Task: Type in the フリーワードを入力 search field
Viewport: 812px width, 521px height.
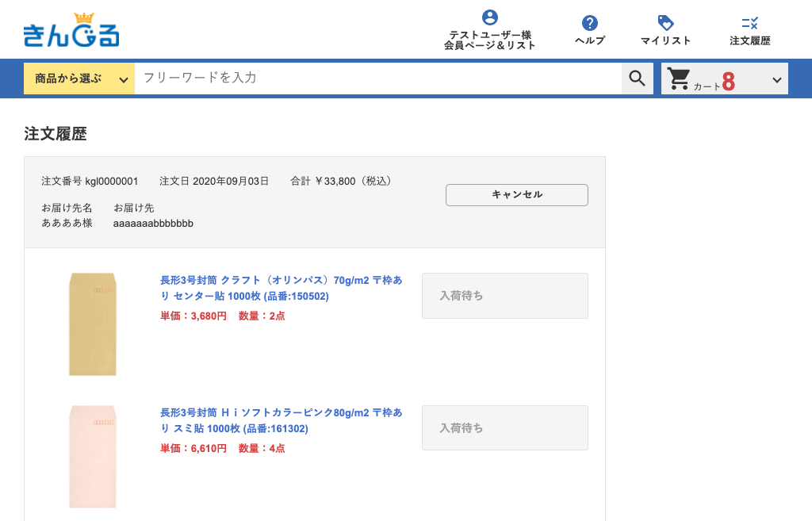Action: 377,78
